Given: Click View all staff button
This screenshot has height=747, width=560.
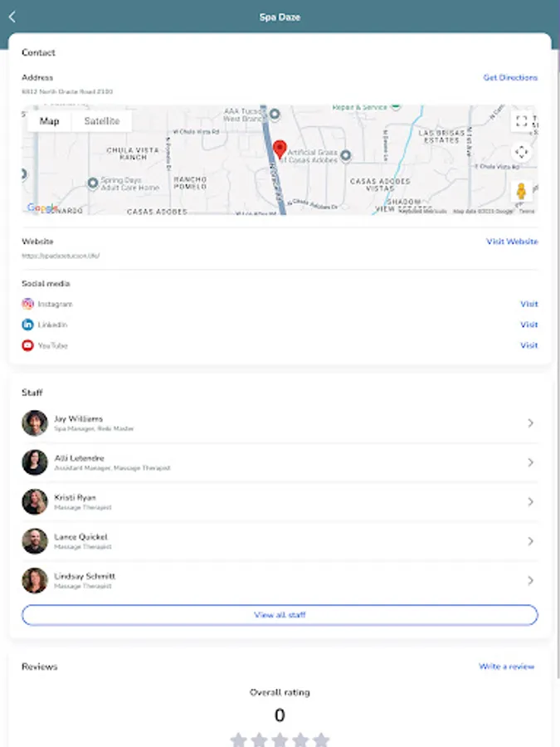Looking at the screenshot, I should pos(280,614).
